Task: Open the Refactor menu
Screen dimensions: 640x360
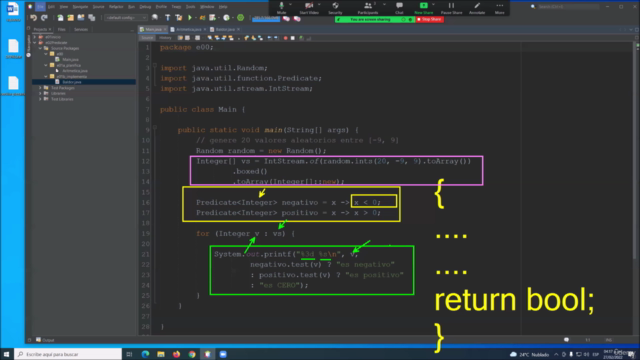Action: (x=116, y=7)
